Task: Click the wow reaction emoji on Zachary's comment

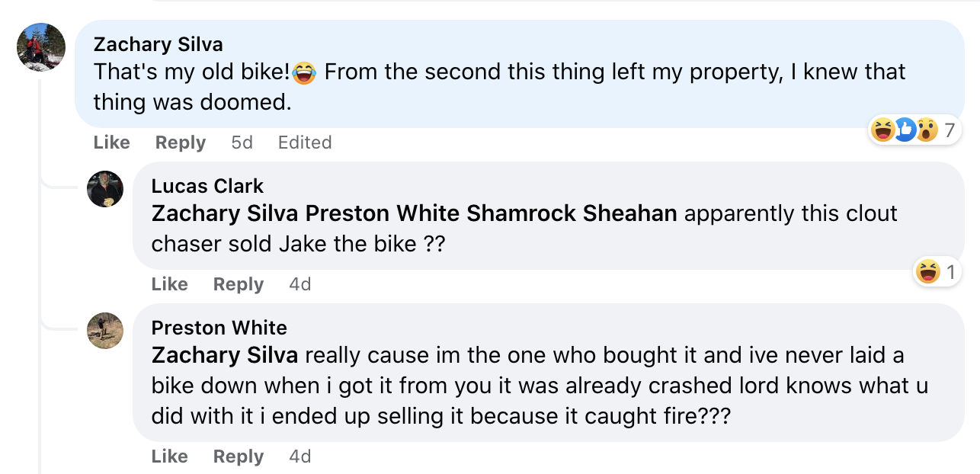Action: tap(925, 130)
